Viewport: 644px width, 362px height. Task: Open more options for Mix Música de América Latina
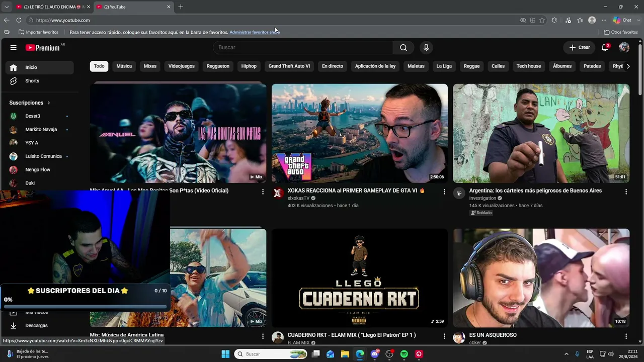click(263, 336)
